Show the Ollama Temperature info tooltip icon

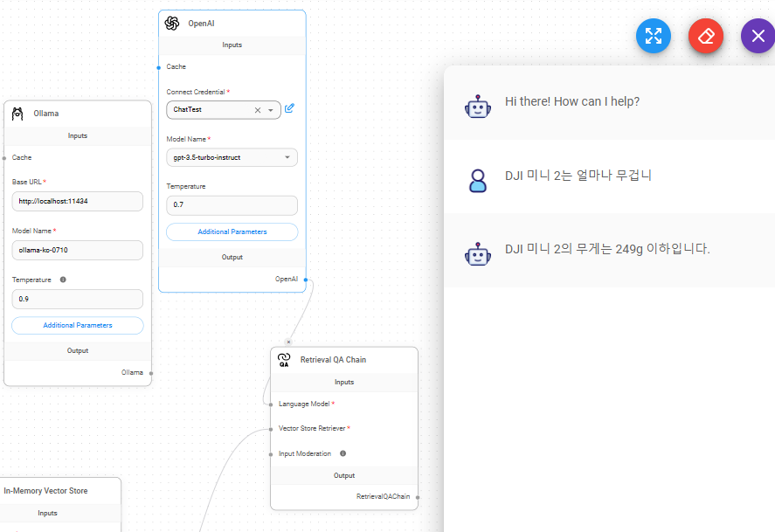pyautogui.click(x=63, y=280)
